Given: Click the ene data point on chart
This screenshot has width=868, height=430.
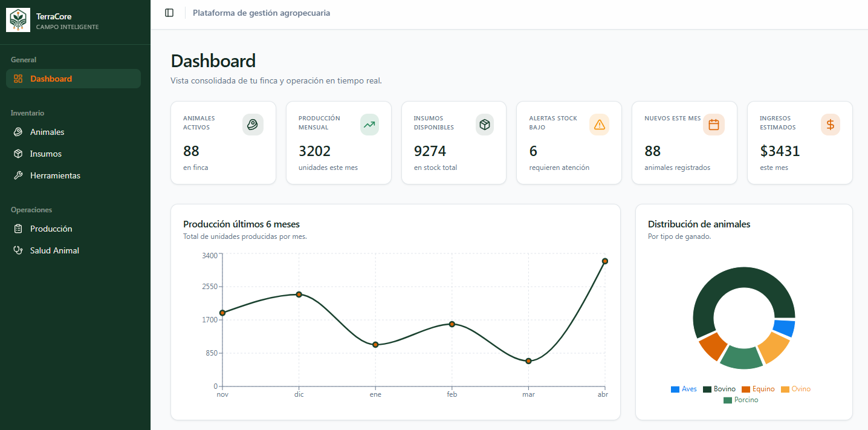Looking at the screenshot, I should point(375,345).
